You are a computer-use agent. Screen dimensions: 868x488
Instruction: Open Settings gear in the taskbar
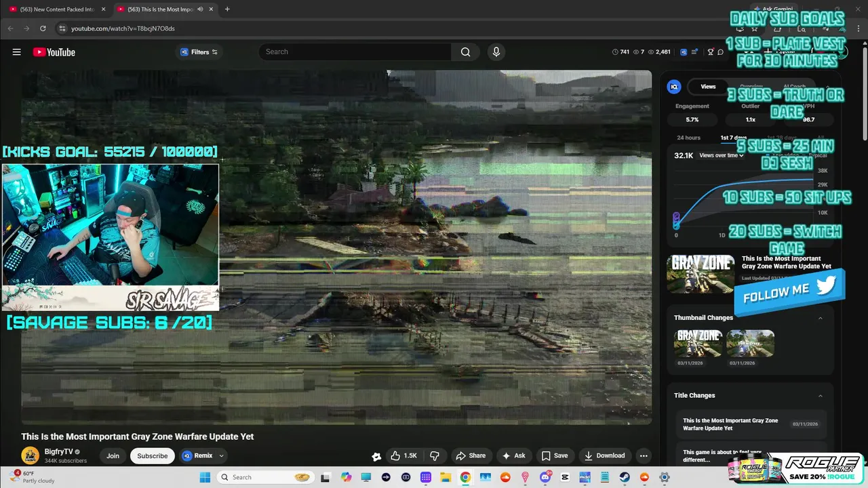[665, 477]
